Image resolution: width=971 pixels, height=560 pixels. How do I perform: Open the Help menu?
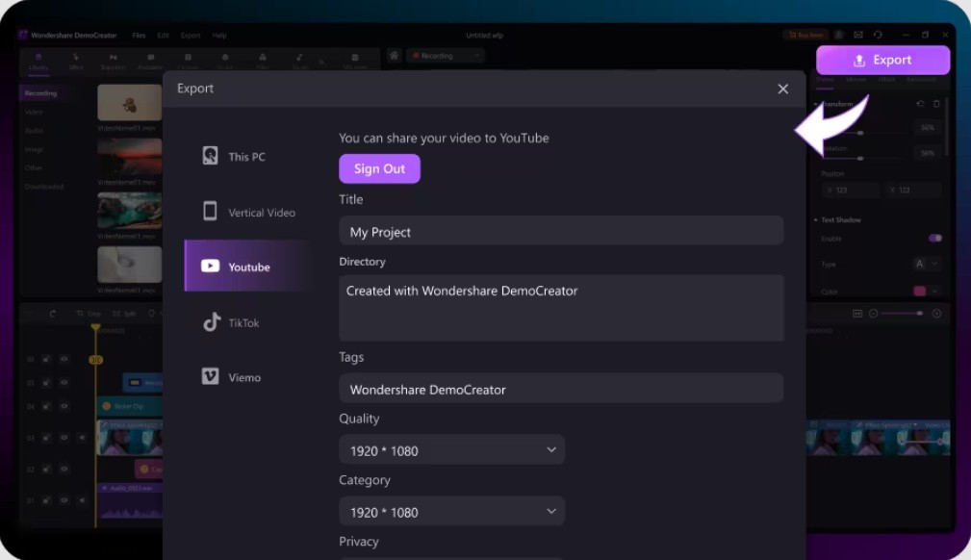point(219,36)
